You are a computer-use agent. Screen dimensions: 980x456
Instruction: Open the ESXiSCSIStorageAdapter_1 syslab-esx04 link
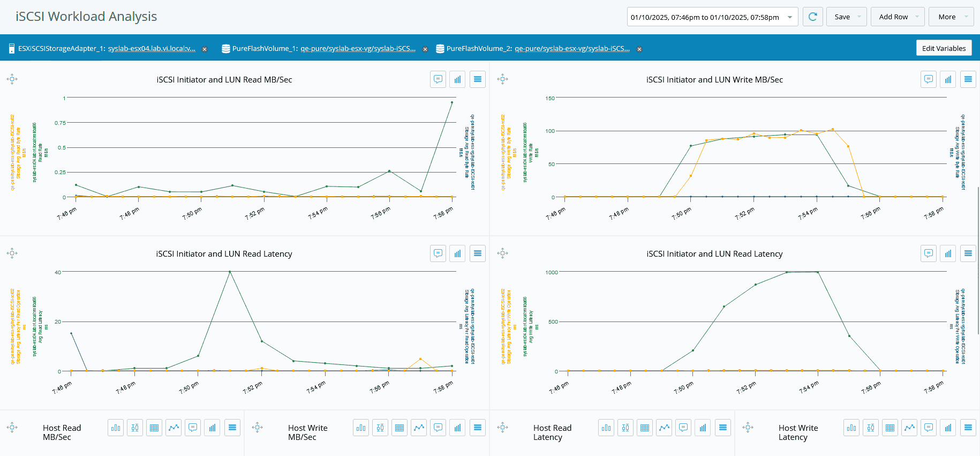tap(152, 48)
